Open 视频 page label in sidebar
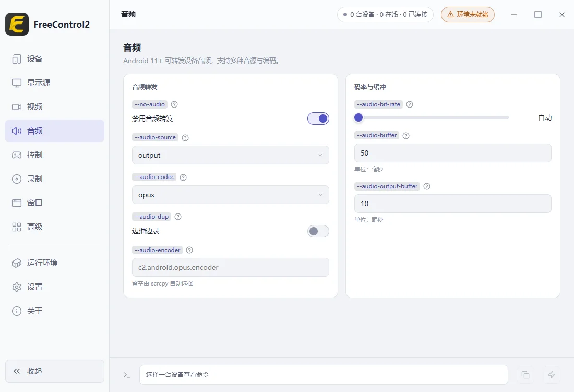Viewport: 574px width, 392px height. 35,107
